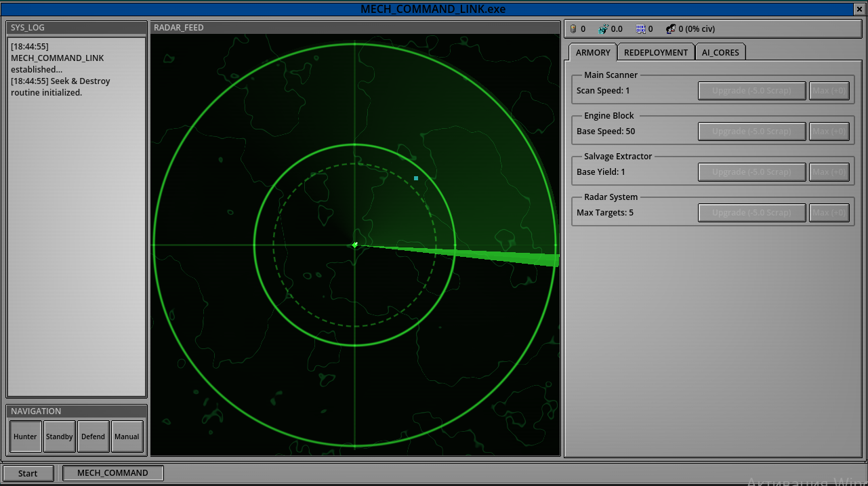The height and width of the screenshot is (486, 868).
Task: Click the population faces icon
Action: point(671,29)
